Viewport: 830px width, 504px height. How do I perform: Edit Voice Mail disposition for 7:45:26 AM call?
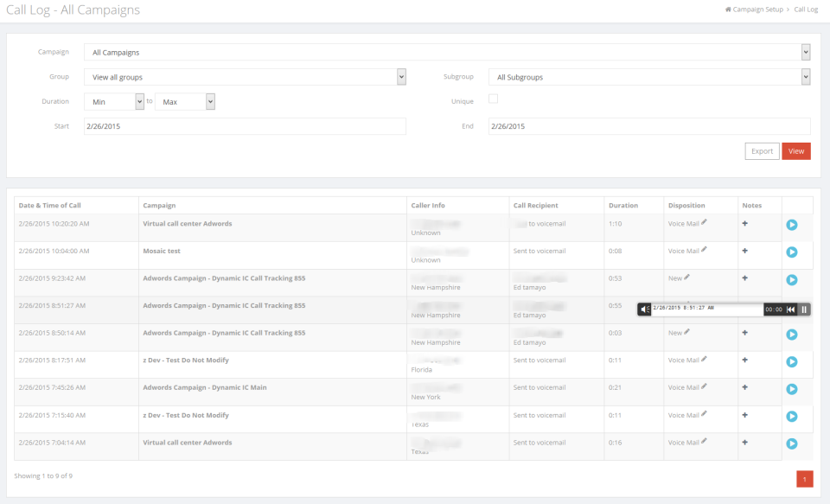tap(704, 386)
